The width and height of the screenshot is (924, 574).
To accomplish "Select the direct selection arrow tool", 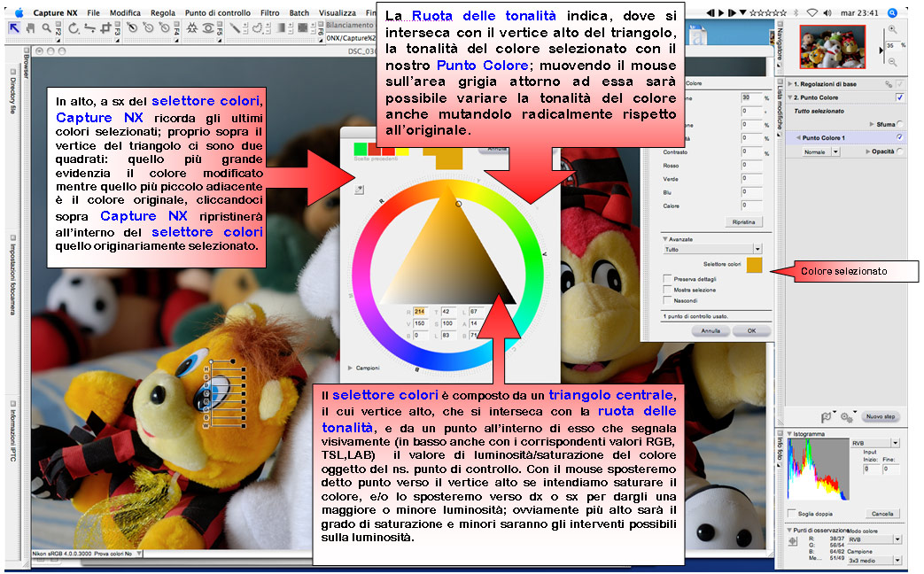I will click(15, 27).
